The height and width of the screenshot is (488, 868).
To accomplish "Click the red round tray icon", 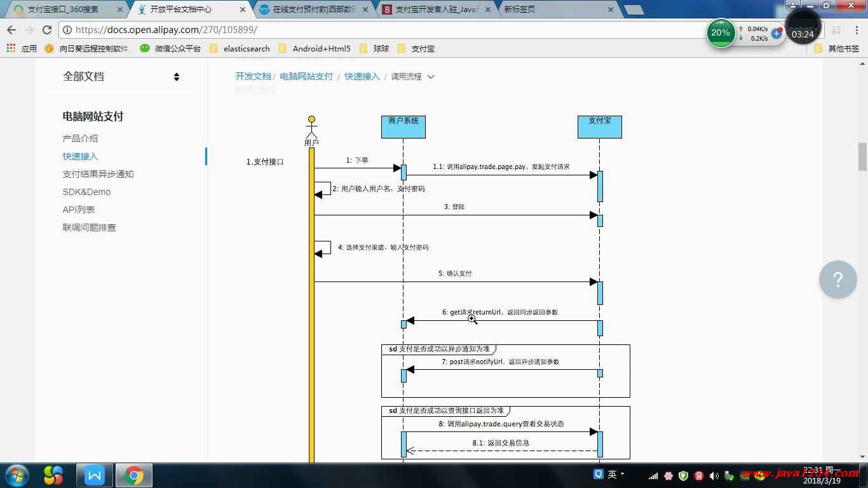I will point(699,475).
